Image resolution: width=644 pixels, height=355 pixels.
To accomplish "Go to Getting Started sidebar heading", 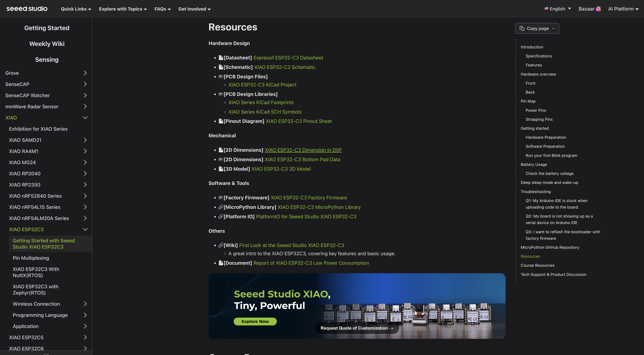I will pyautogui.click(x=47, y=28).
